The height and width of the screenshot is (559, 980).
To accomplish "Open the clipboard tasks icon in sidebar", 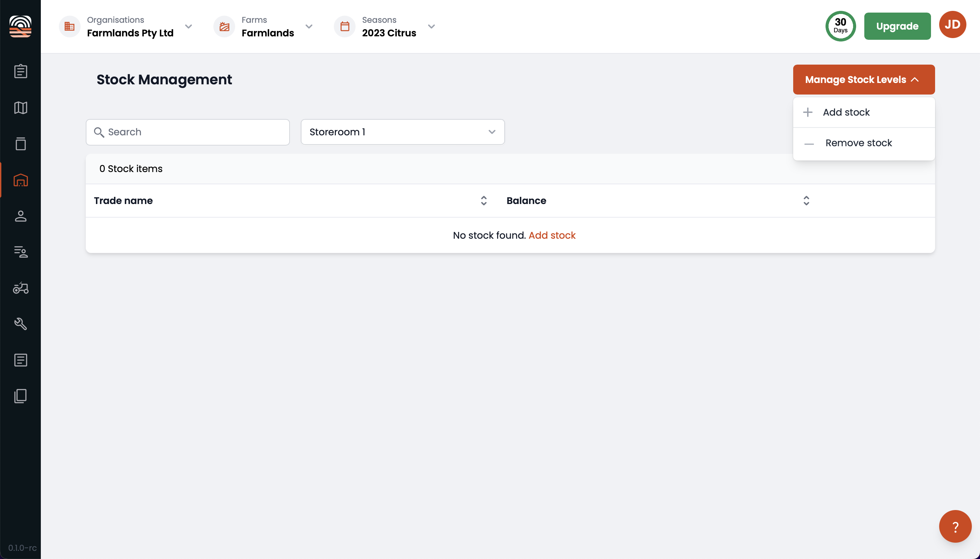I will click(20, 71).
